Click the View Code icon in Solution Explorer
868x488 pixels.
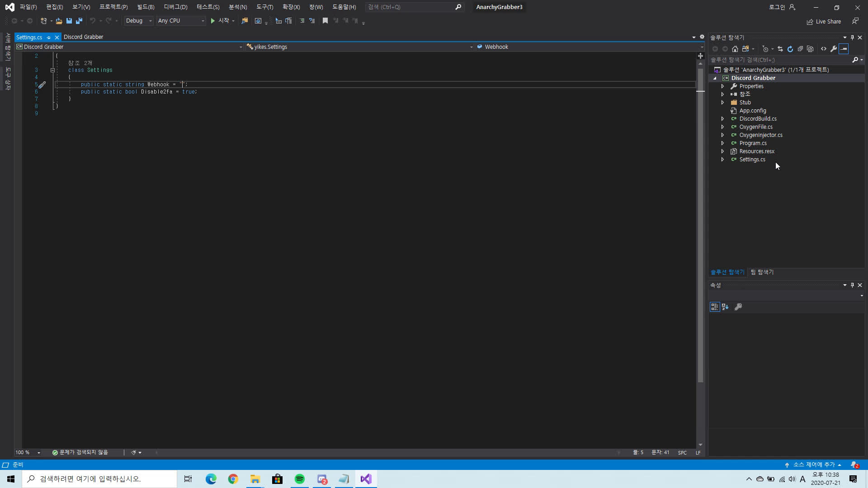pyautogui.click(x=824, y=49)
